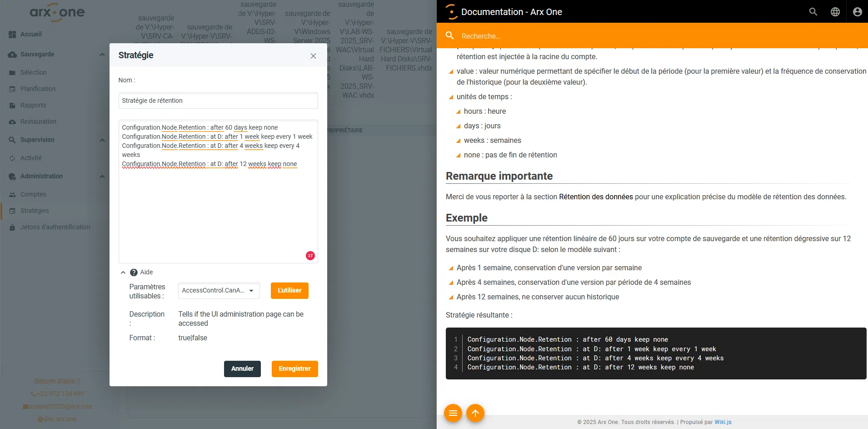The width and height of the screenshot is (868, 429).
Task: Open the Comptes administration page
Action: coord(32,194)
